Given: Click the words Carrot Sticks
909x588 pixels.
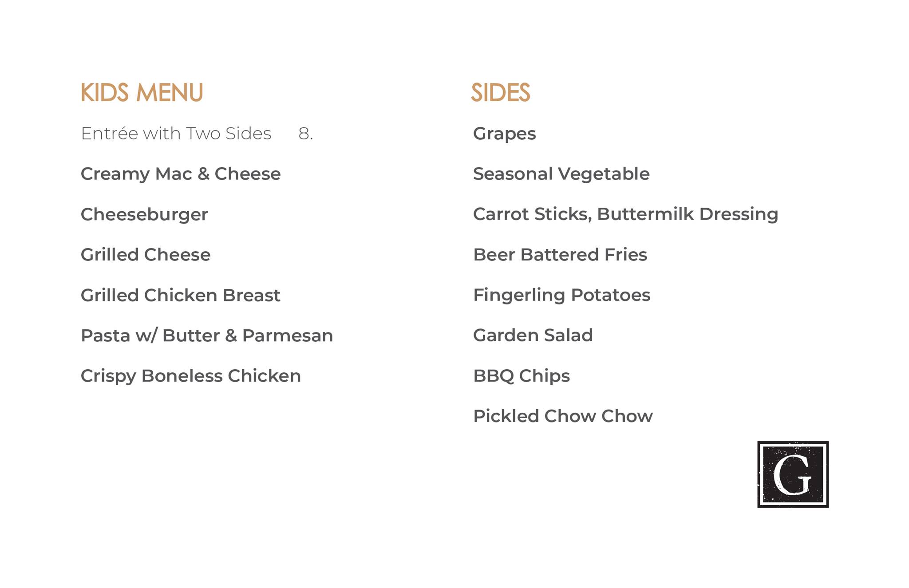Looking at the screenshot, I should click(532, 214).
